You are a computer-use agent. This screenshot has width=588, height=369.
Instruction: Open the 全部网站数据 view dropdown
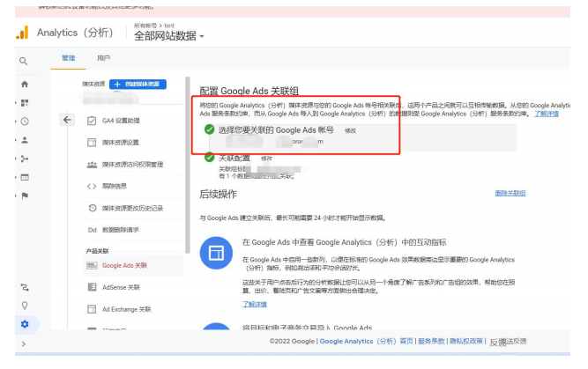[x=168, y=36]
